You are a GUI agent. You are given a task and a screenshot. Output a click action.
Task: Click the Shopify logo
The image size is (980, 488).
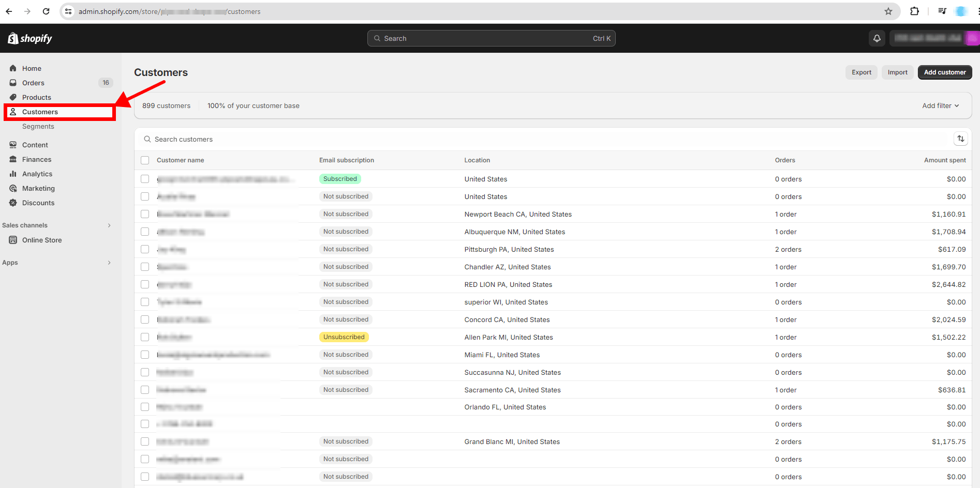pos(29,38)
